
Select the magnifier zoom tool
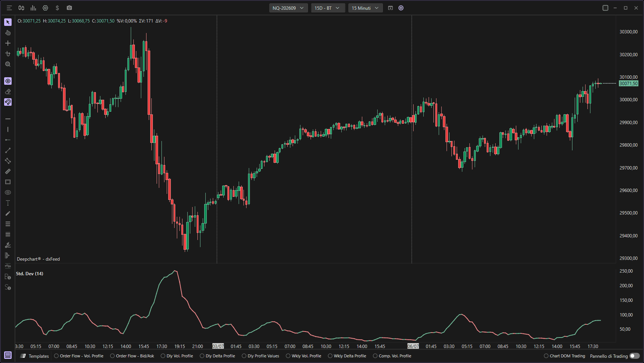[x=8, y=64]
